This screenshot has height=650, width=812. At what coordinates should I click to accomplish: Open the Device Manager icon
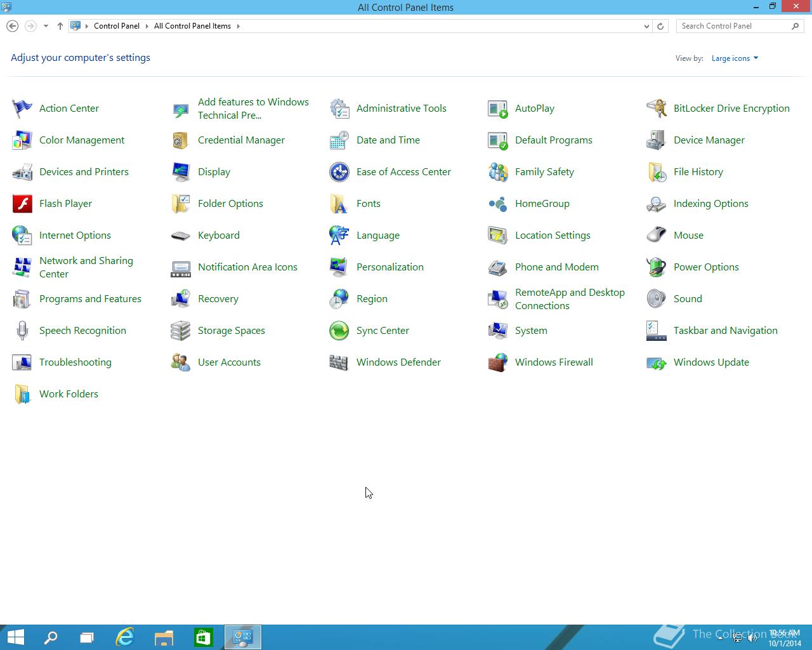point(657,140)
